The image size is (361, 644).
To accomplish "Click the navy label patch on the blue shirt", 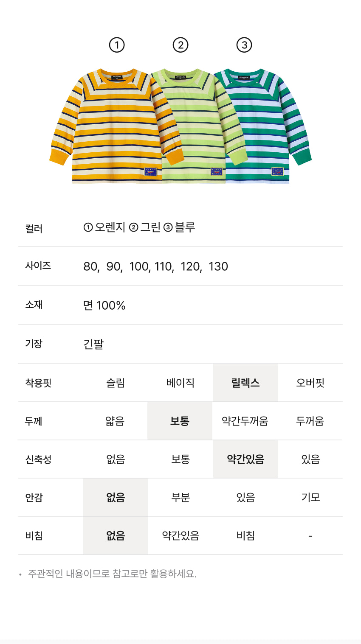I will (x=278, y=171).
